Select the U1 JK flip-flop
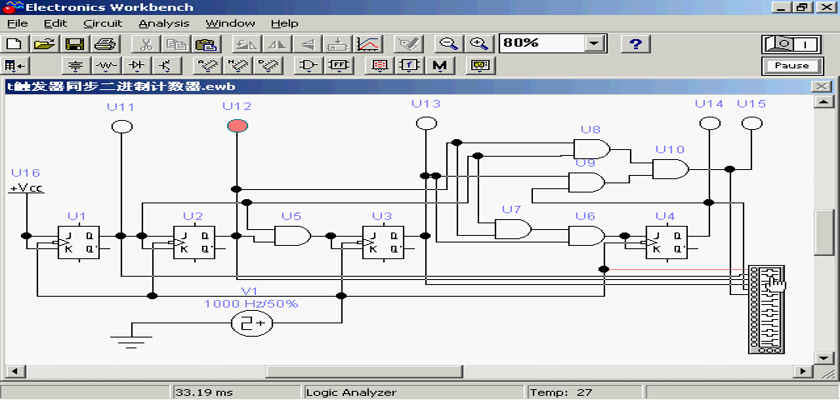 pyautogui.click(x=78, y=243)
